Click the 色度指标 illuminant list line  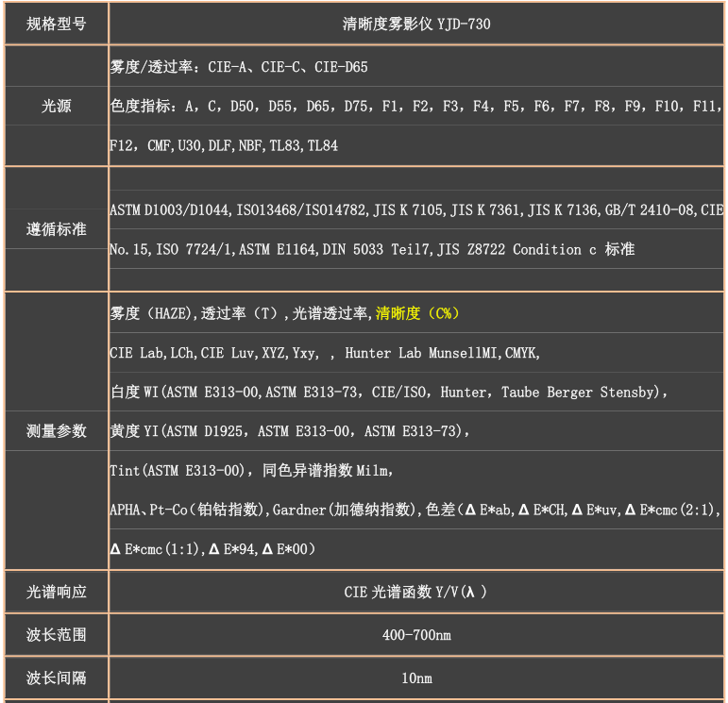pyautogui.click(x=416, y=107)
